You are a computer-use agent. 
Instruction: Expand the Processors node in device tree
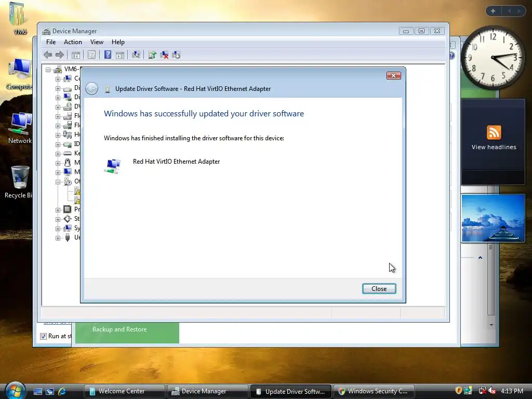coord(58,210)
